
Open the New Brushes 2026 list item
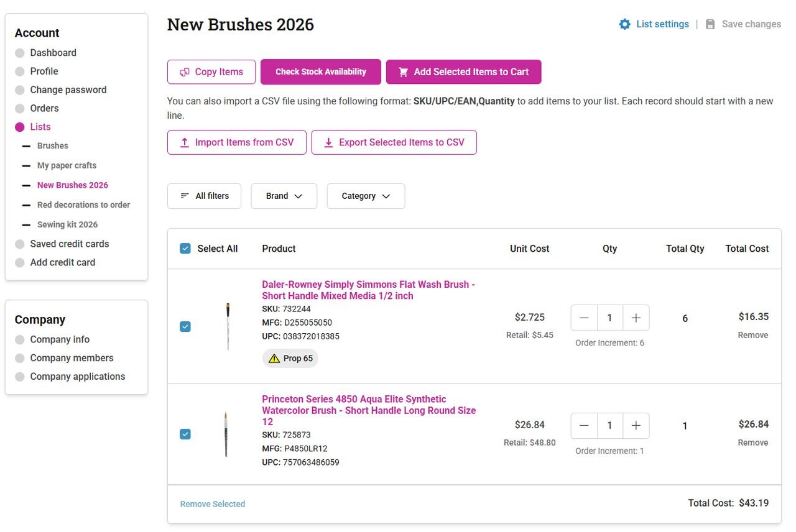coord(73,185)
